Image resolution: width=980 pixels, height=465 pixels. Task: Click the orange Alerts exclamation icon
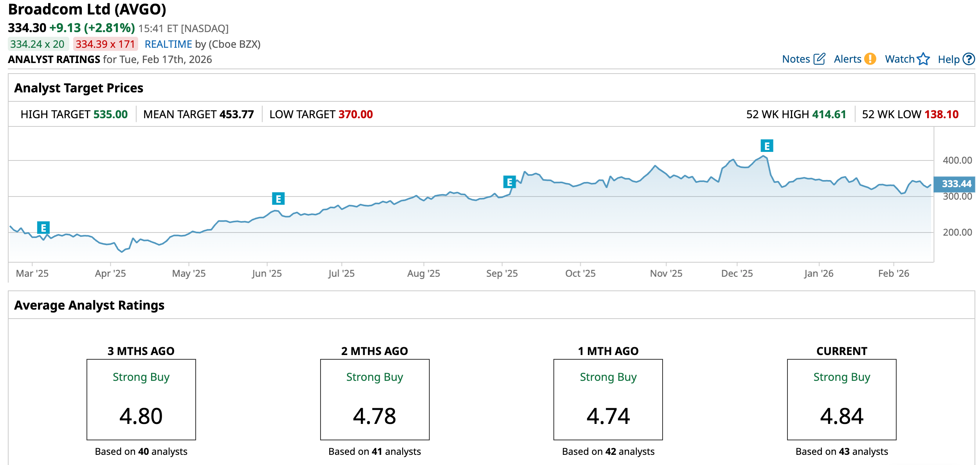(x=870, y=59)
